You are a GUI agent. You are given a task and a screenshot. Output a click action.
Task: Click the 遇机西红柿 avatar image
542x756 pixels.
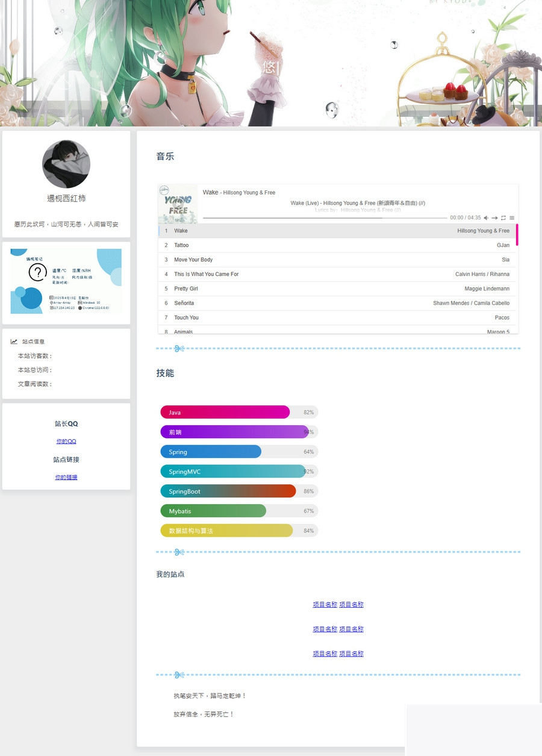66,164
